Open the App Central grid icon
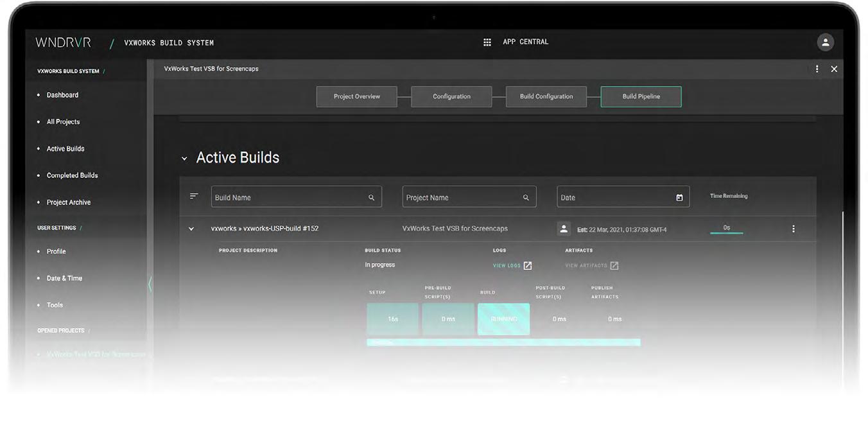The width and height of the screenshot is (868, 447). pyautogui.click(x=487, y=42)
